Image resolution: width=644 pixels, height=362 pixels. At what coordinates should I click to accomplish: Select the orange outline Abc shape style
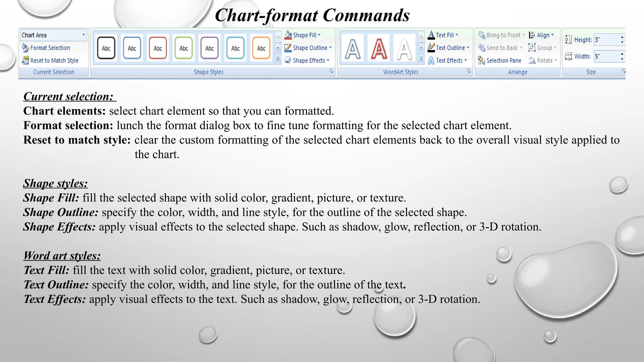[261, 48]
